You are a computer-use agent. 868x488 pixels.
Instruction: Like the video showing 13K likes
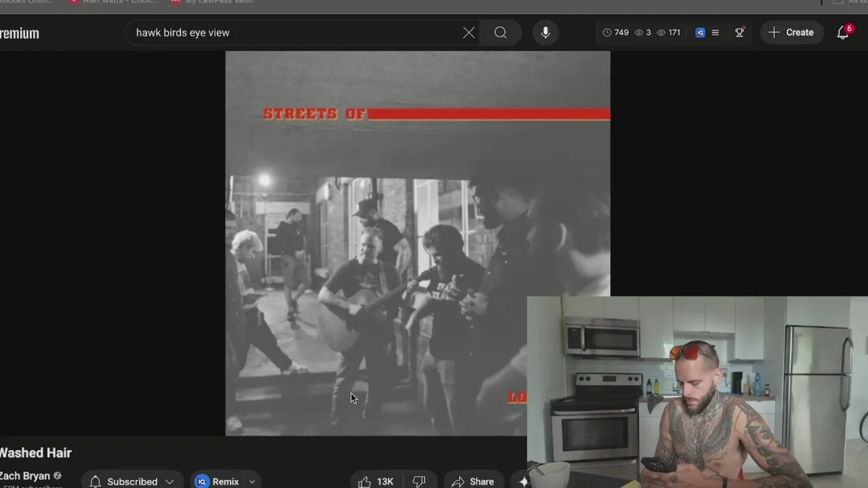pyautogui.click(x=376, y=481)
